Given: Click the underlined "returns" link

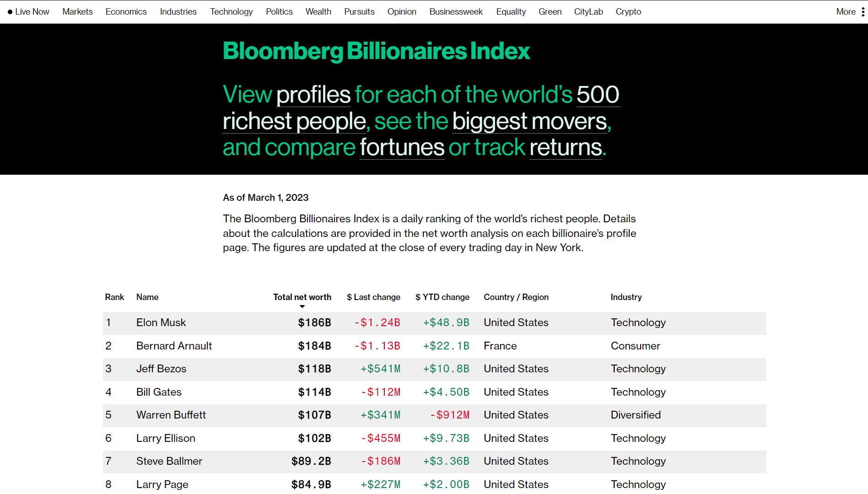Looking at the screenshot, I should click(566, 148).
